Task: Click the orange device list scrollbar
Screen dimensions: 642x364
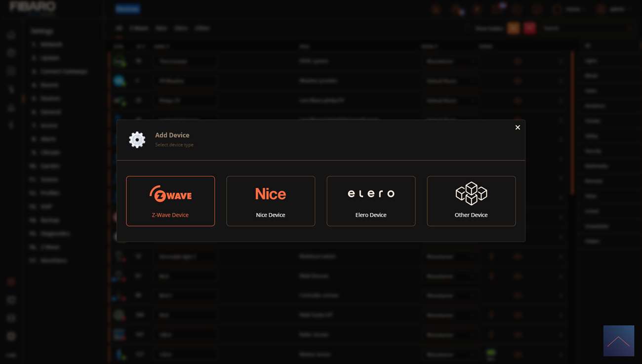Action: tap(572, 123)
